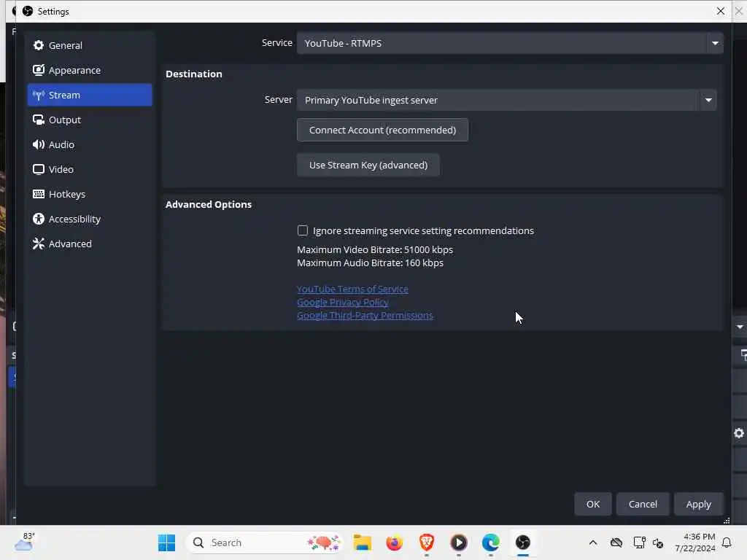
Task: Open the Audio settings section
Action: [90, 144]
